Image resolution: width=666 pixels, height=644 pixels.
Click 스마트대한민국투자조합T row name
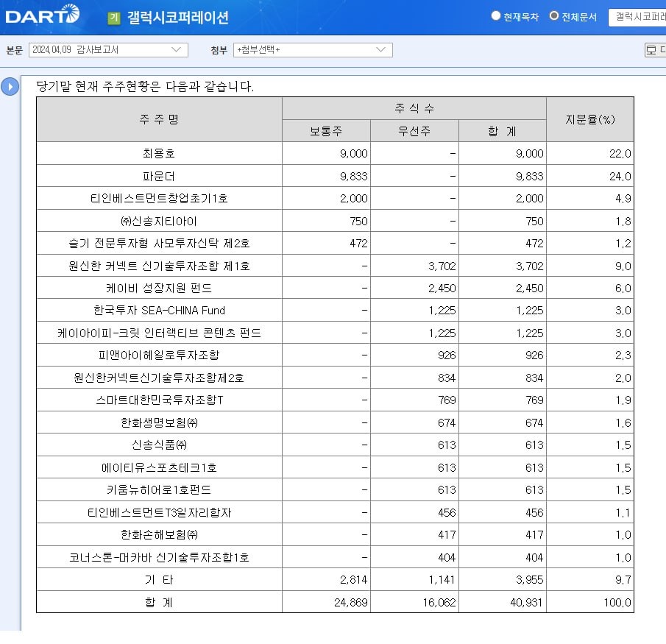pyautogui.click(x=159, y=400)
